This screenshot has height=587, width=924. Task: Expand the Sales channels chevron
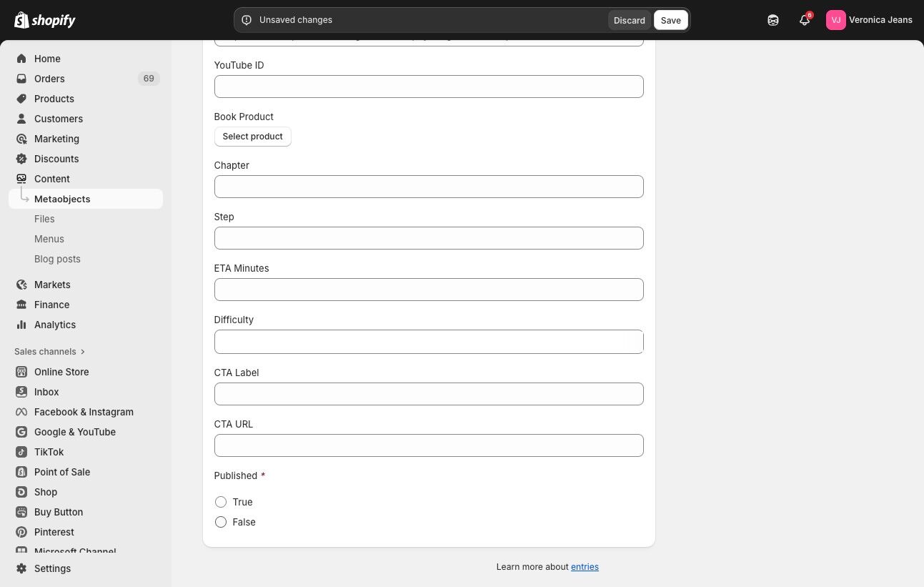pyautogui.click(x=83, y=352)
